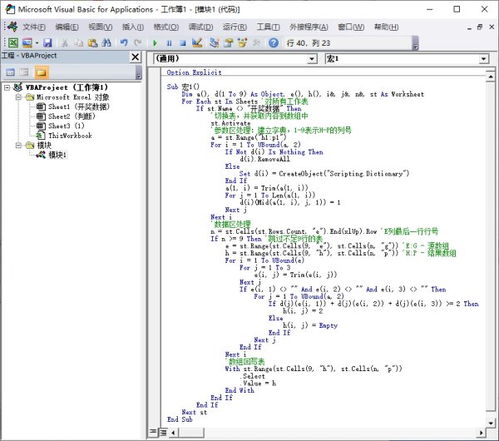Click the Find binoculars icon
The width and height of the screenshot is (499, 441).
pyautogui.click(x=106, y=43)
